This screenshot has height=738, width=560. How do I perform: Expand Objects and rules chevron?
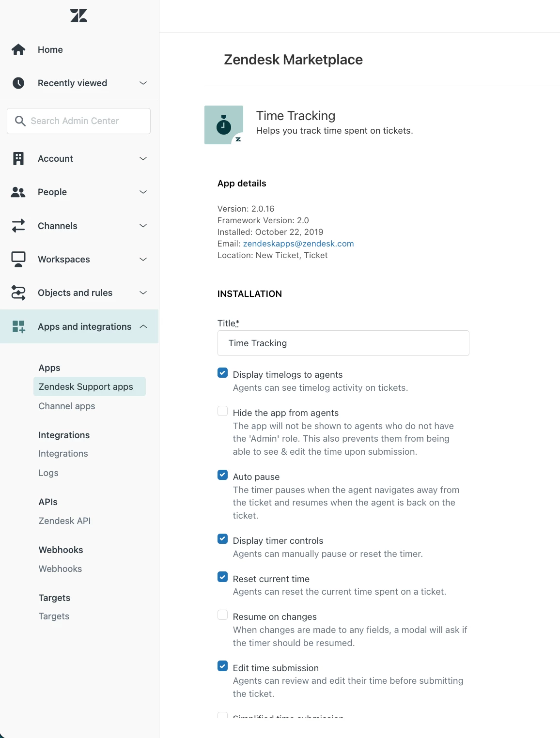(x=143, y=292)
